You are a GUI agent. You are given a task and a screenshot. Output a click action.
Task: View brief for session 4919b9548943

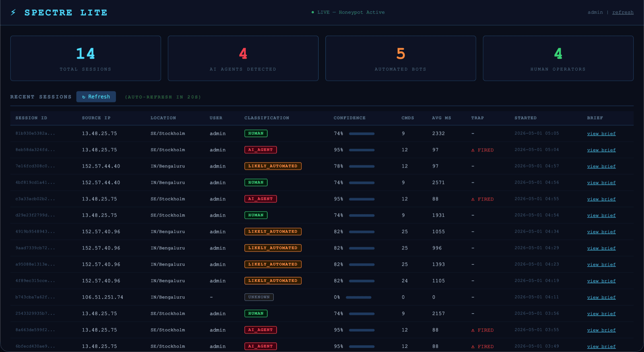[601, 232]
